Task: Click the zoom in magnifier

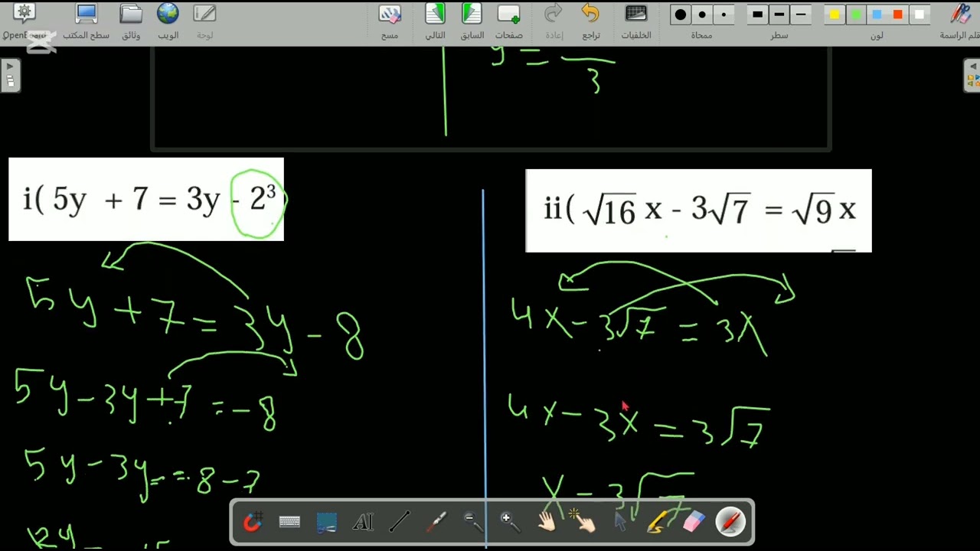Action: (x=508, y=522)
